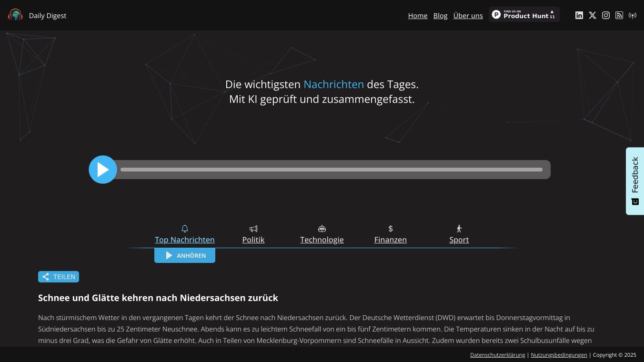The image size is (644, 362).
Task: Switch to the Sport tab
Action: pyautogui.click(x=459, y=240)
